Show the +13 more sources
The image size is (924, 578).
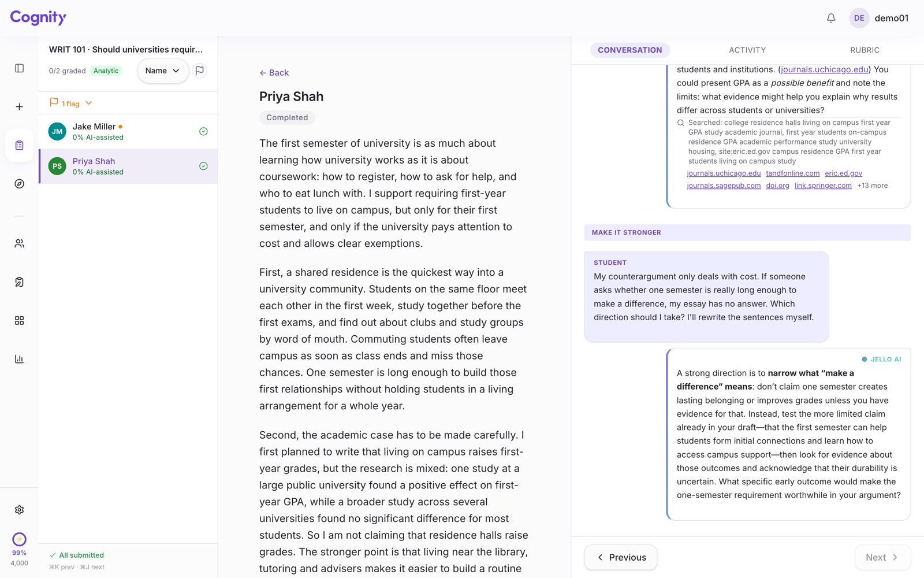[873, 186]
